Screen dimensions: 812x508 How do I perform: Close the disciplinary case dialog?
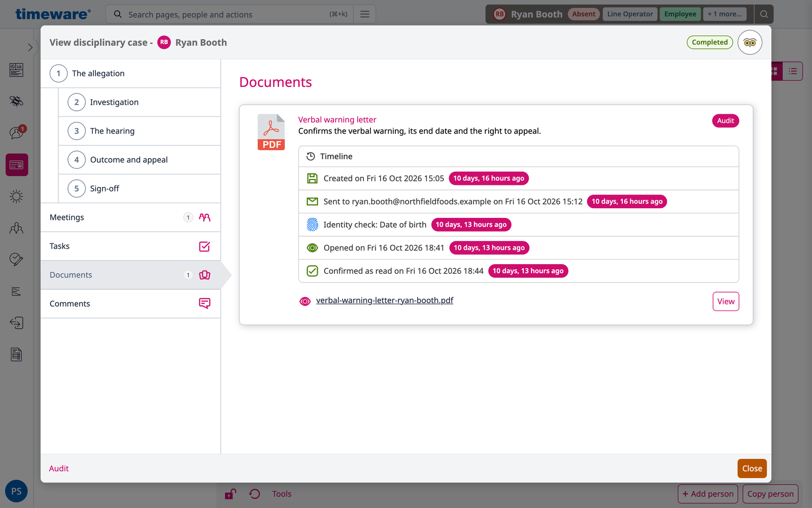[x=752, y=468]
